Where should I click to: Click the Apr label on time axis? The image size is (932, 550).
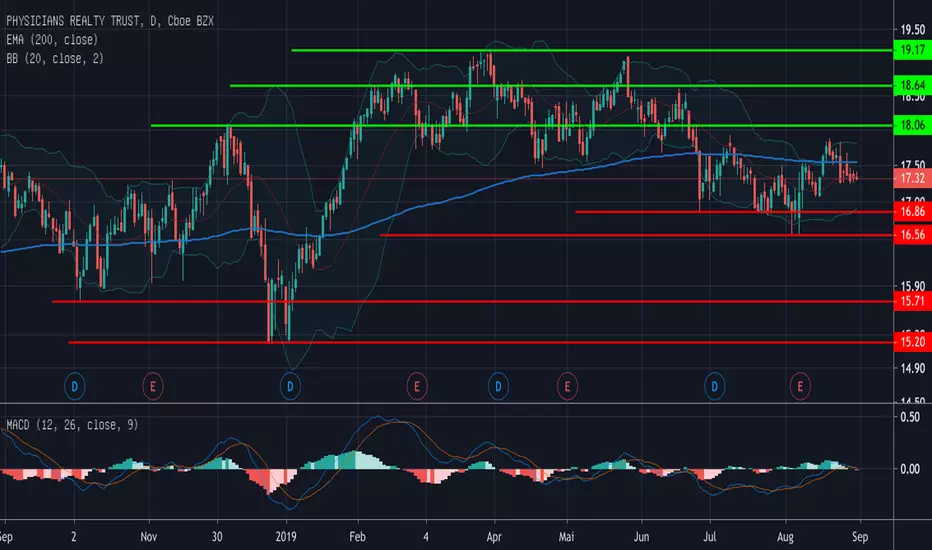click(494, 537)
